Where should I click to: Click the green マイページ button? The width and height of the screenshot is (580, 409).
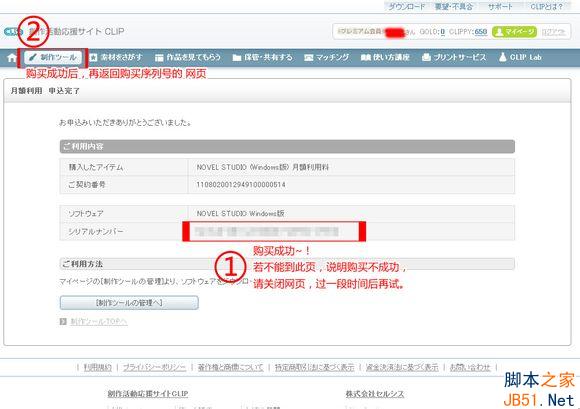tap(514, 32)
